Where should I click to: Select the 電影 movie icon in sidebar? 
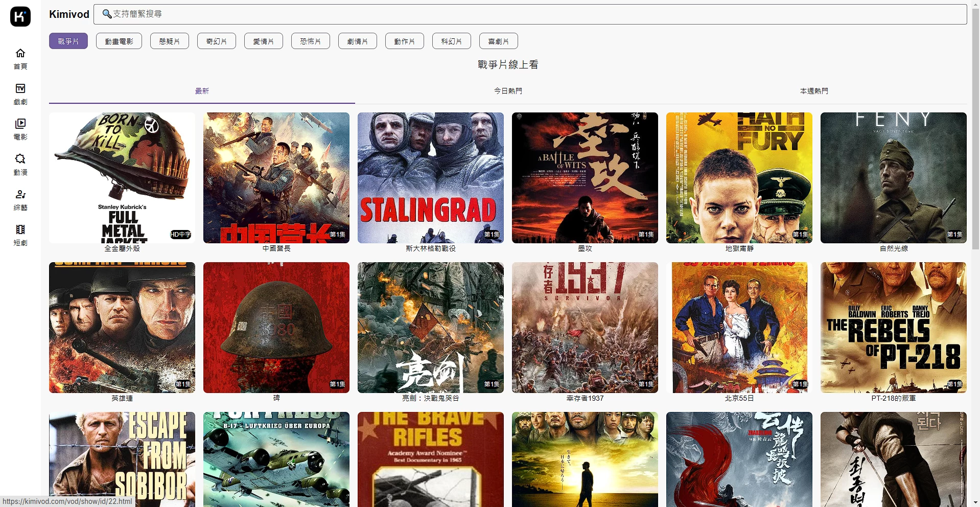tap(20, 124)
